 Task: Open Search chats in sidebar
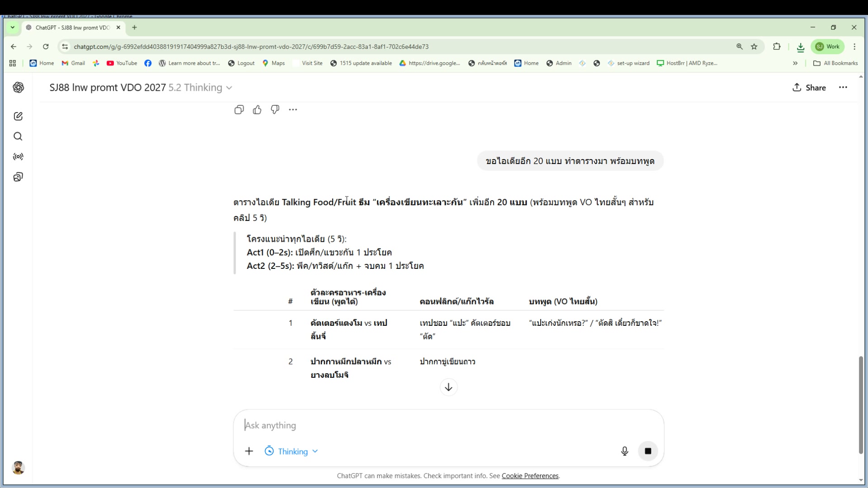pyautogui.click(x=18, y=136)
